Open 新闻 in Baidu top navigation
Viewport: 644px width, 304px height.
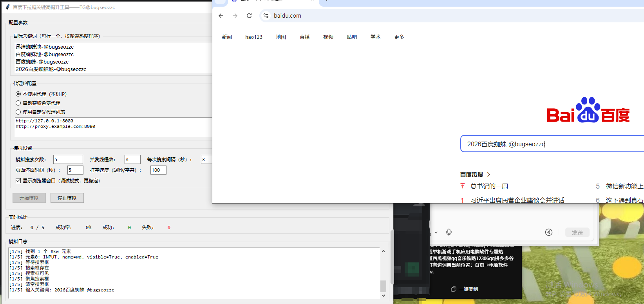[x=227, y=37]
